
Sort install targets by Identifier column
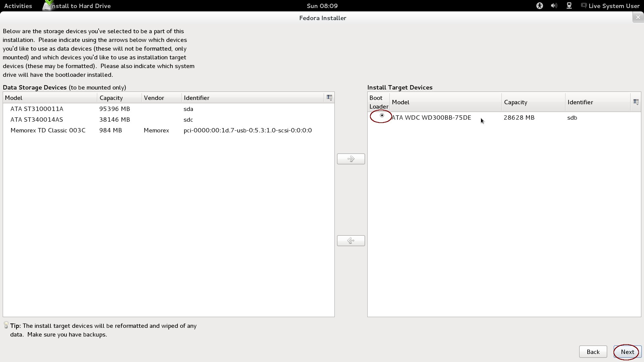point(598,102)
